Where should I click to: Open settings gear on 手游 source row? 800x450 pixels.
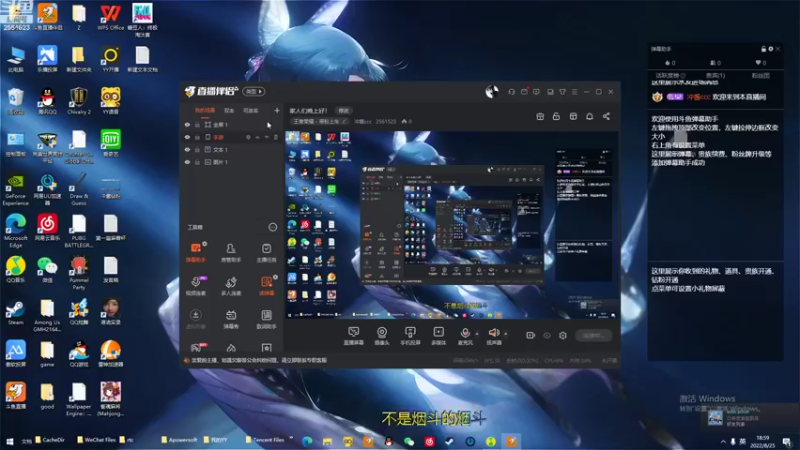pyautogui.click(x=248, y=137)
